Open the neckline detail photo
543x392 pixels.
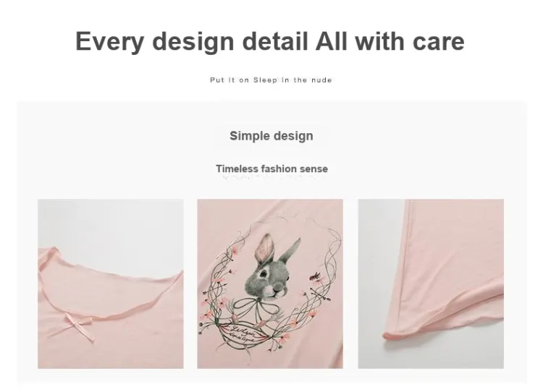point(111,284)
